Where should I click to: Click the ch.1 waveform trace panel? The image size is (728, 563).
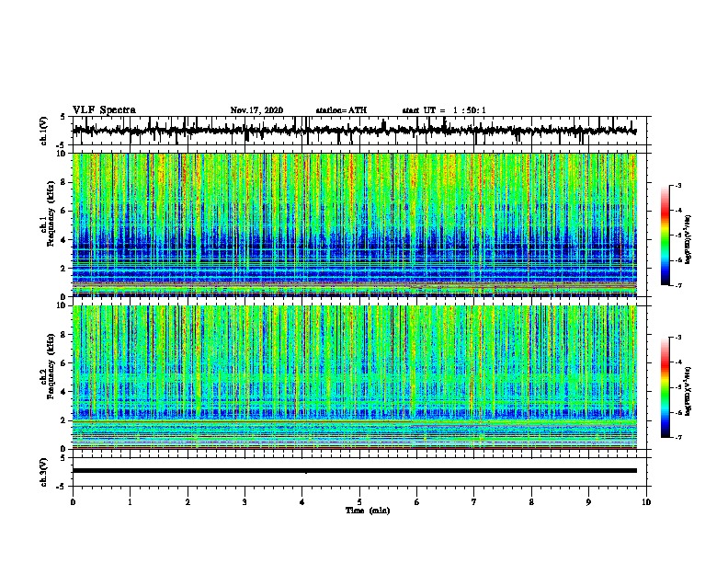tap(361, 131)
